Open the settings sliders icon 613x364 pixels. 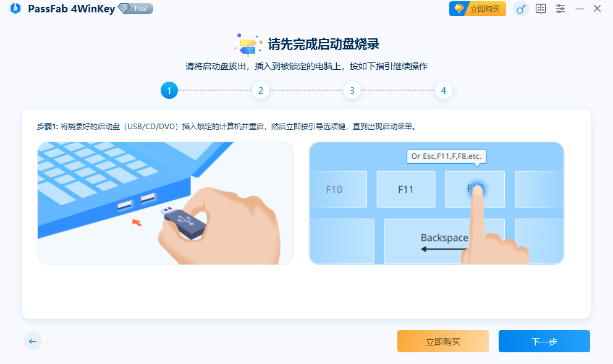point(560,9)
